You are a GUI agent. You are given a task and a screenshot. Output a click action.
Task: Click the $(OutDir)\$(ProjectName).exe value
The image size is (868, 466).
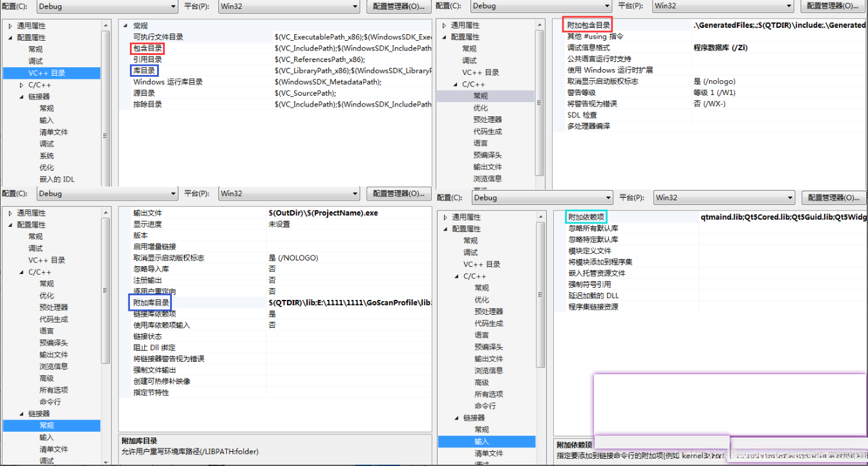[x=323, y=213]
